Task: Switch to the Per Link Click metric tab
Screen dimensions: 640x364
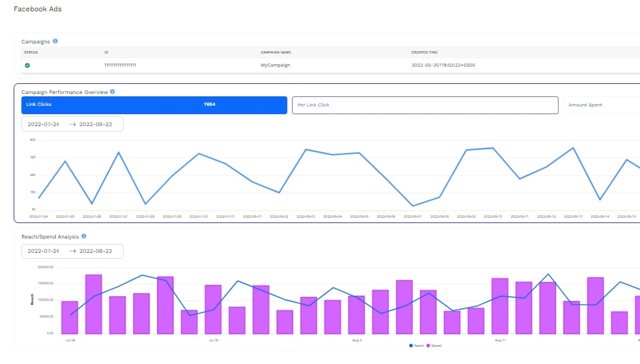Action: [x=425, y=105]
